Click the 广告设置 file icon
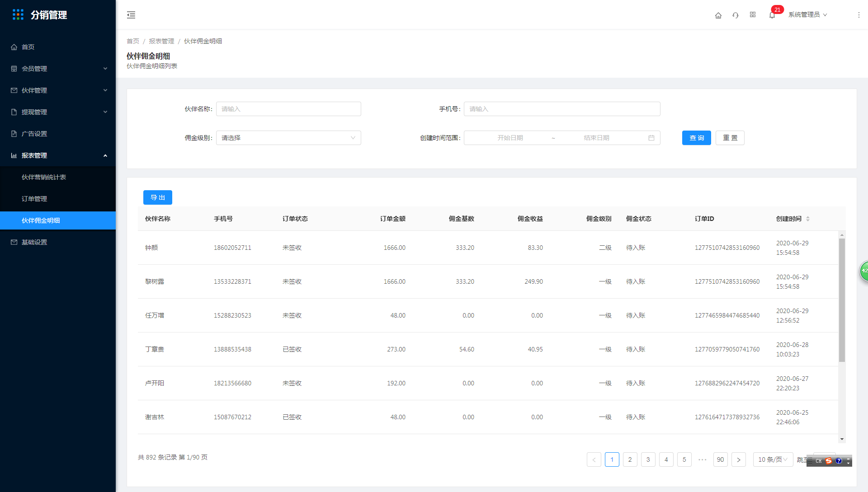Image resolution: width=868 pixels, height=492 pixels. pyautogui.click(x=14, y=134)
